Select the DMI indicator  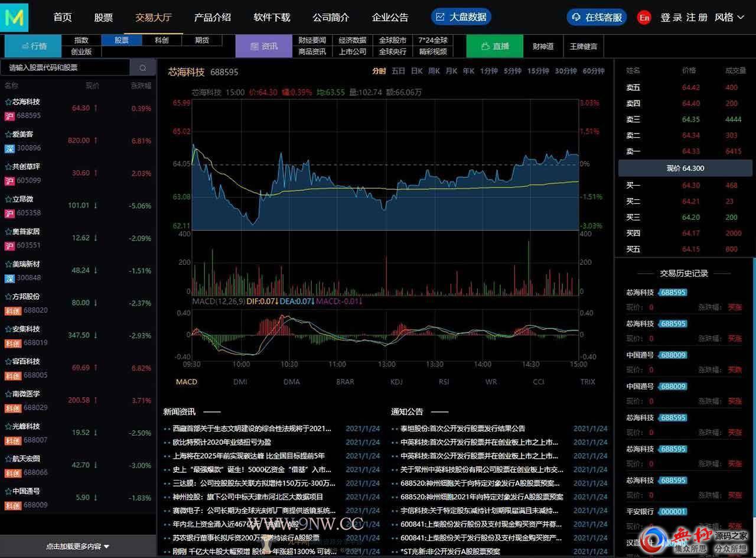point(240,382)
